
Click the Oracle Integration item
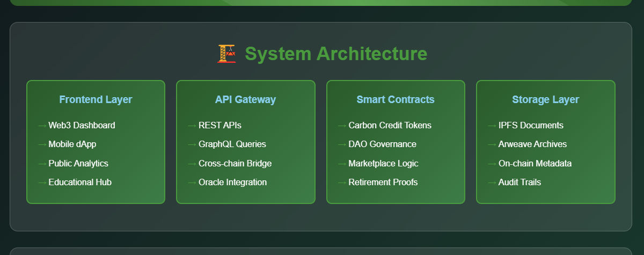[232, 182]
